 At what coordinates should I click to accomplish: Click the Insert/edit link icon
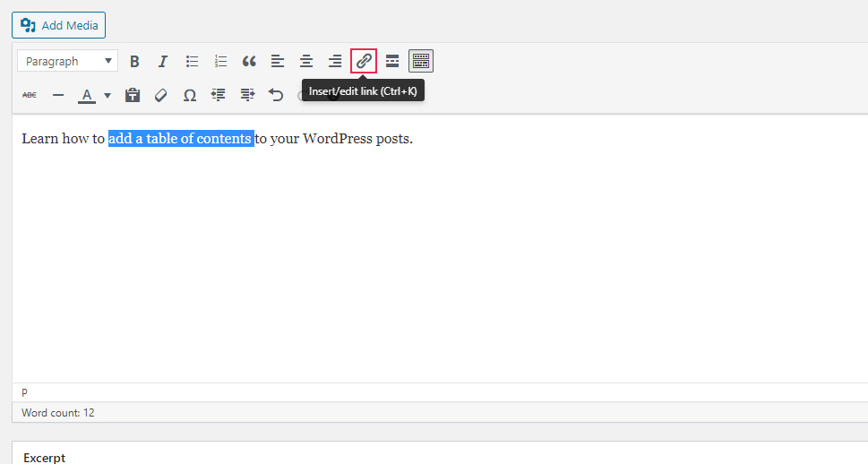tap(364, 61)
